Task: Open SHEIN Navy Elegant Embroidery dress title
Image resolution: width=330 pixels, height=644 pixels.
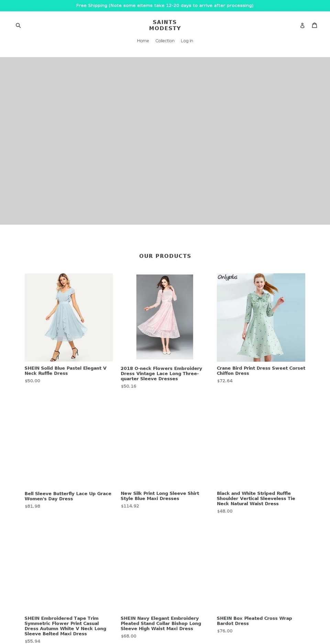Action: point(161,623)
